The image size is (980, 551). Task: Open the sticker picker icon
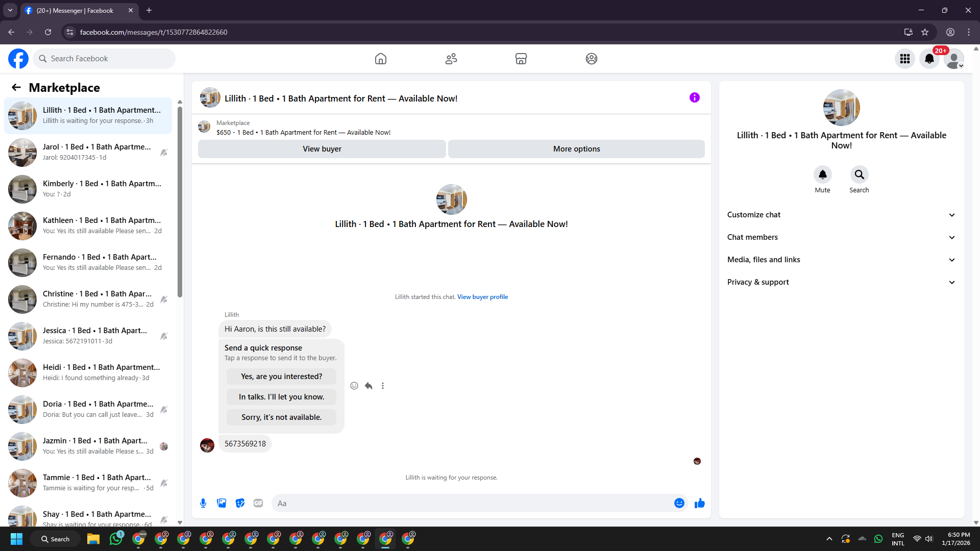(240, 503)
